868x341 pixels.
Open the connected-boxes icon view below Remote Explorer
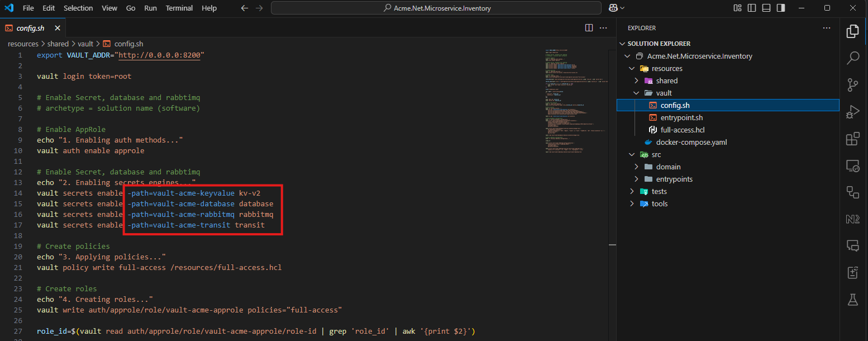click(x=852, y=192)
